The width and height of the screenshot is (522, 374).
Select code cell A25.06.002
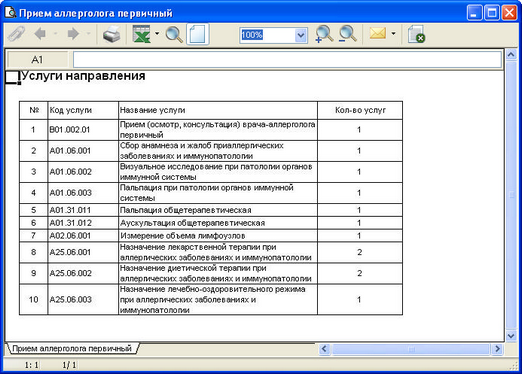click(x=83, y=273)
